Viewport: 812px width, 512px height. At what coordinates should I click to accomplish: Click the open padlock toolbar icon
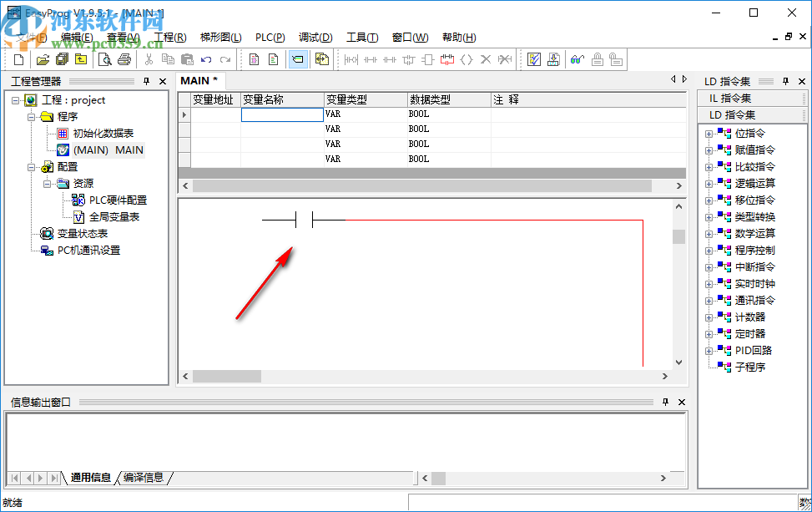(616, 59)
